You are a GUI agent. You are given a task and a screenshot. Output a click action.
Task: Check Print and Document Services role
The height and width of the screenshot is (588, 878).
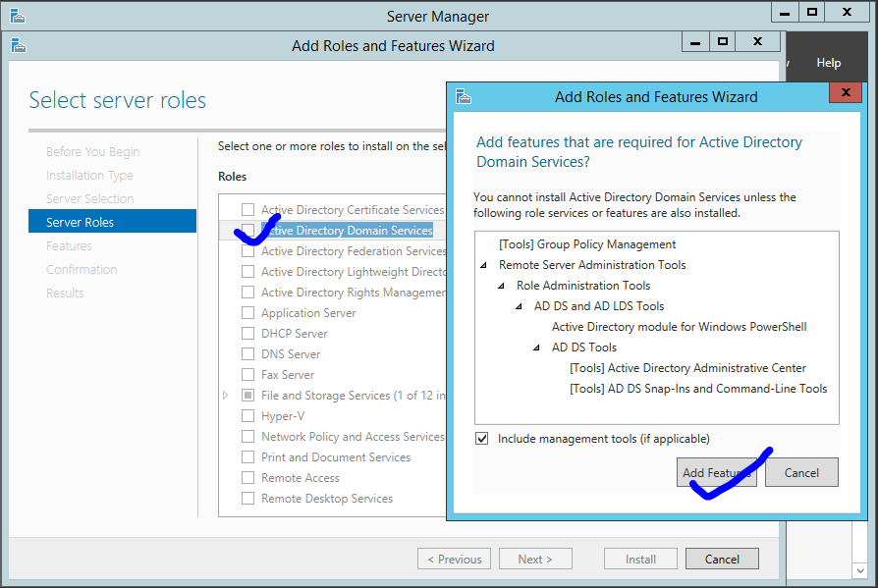[x=247, y=457]
